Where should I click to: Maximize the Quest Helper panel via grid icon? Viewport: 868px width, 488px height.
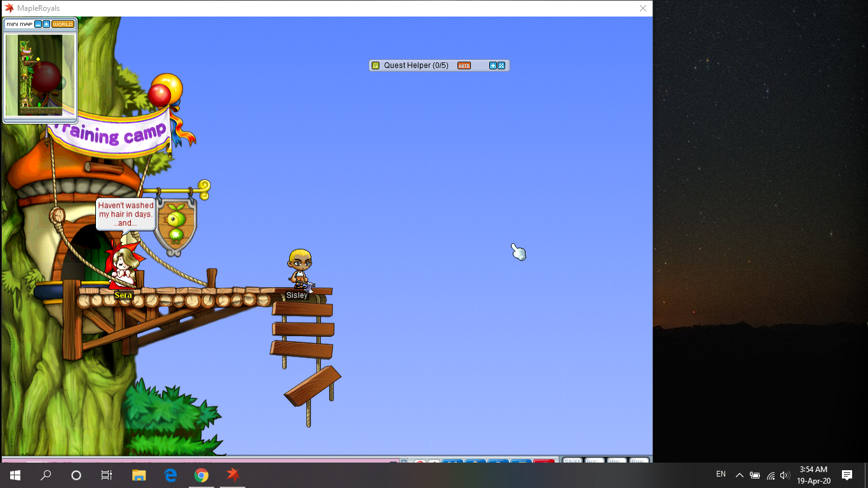point(501,65)
